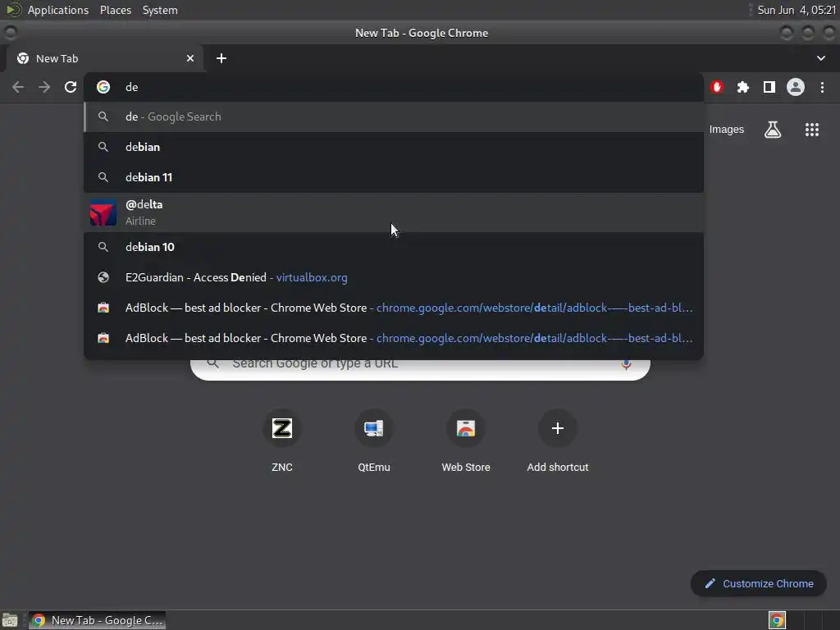The height and width of the screenshot is (630, 840).
Task: Open the window menu button on title bar
Action: [10, 33]
